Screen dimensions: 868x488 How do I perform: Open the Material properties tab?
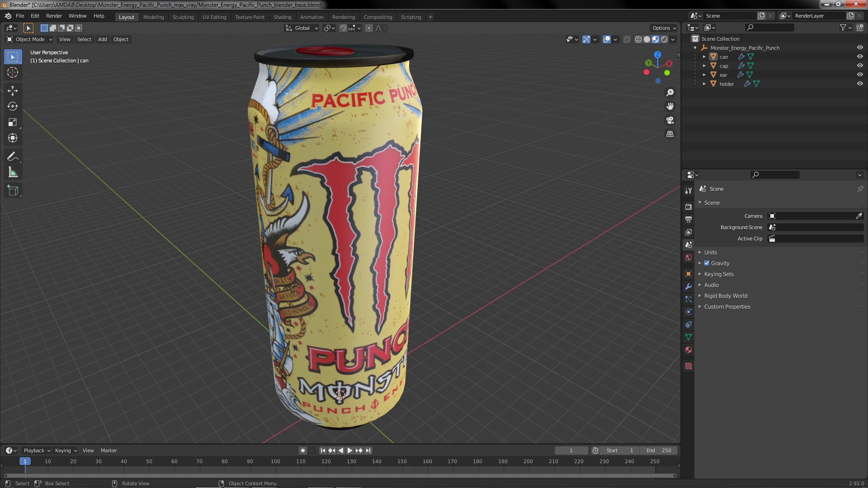[689, 350]
